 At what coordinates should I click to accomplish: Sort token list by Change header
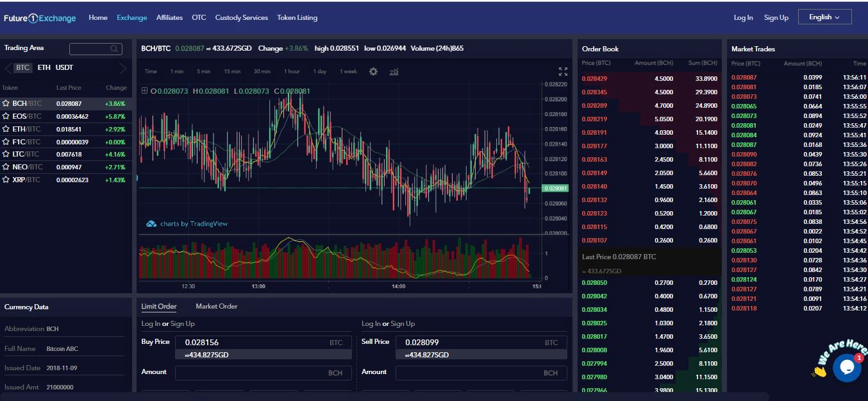pyautogui.click(x=116, y=88)
